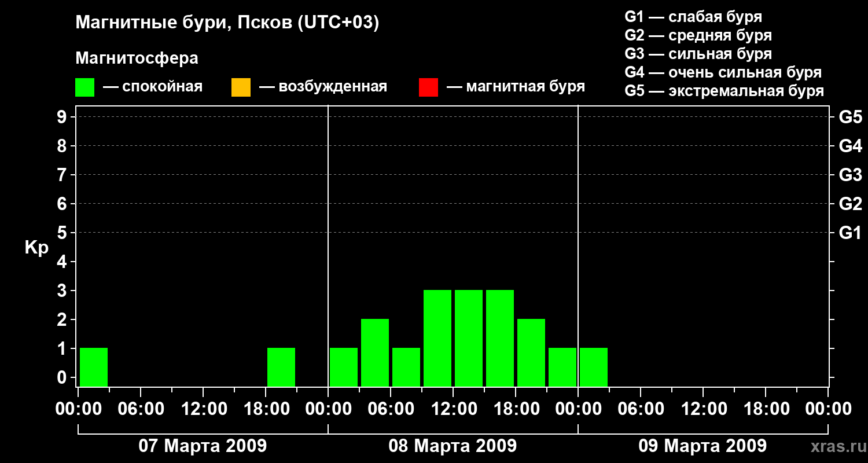Click the orange 'возбужденная' legend swatch

(x=241, y=87)
